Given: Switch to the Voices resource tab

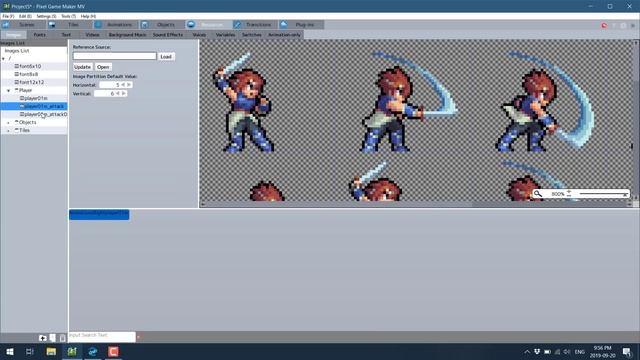Looking at the screenshot, I should [x=199, y=35].
